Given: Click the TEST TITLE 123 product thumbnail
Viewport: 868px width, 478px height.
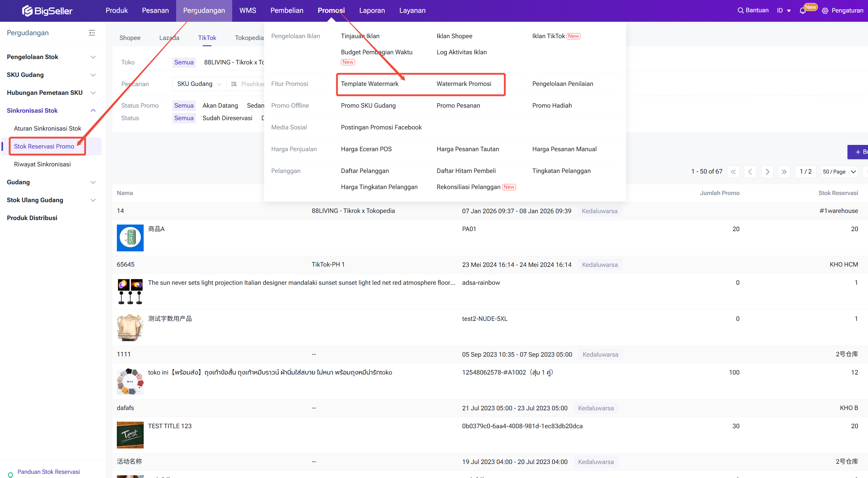Looking at the screenshot, I should (x=130, y=435).
